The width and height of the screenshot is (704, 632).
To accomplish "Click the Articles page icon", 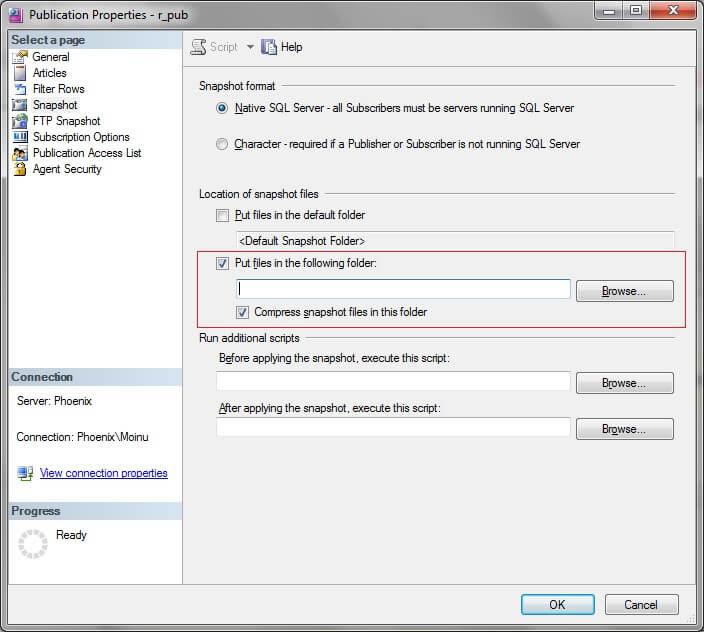I will [20, 73].
